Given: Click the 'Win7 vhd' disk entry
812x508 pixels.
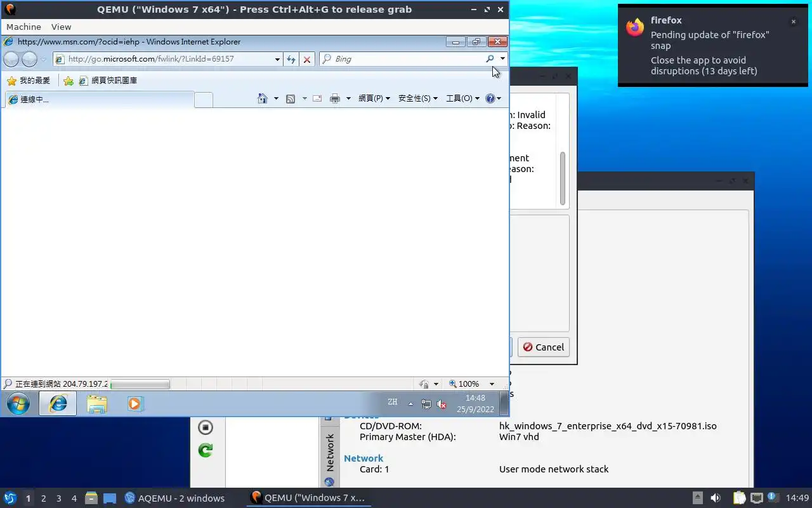Looking at the screenshot, I should point(519,437).
